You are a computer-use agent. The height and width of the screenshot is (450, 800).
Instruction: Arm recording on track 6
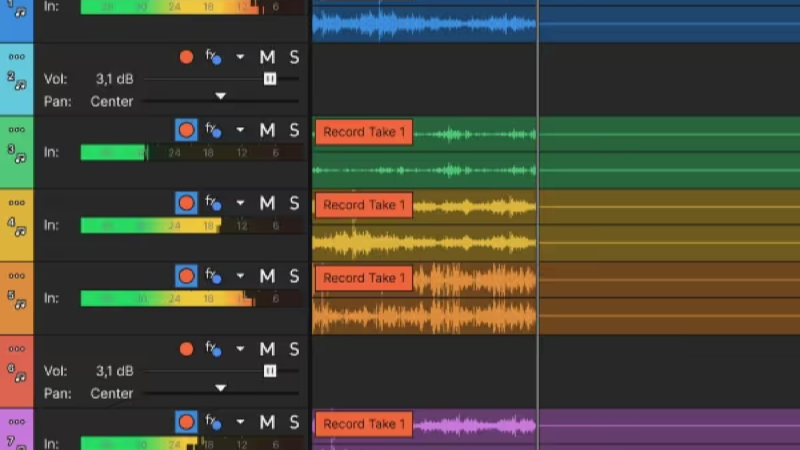click(x=186, y=349)
